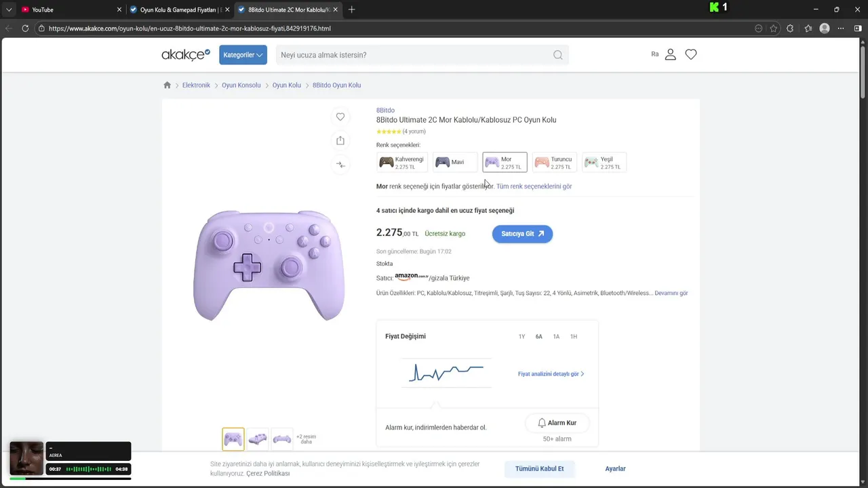
Task: Close the YouTube tab
Action: coord(119,9)
